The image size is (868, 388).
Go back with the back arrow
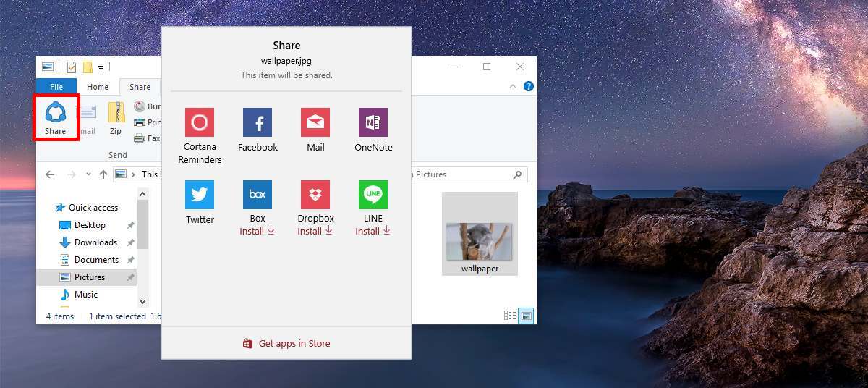(50, 174)
